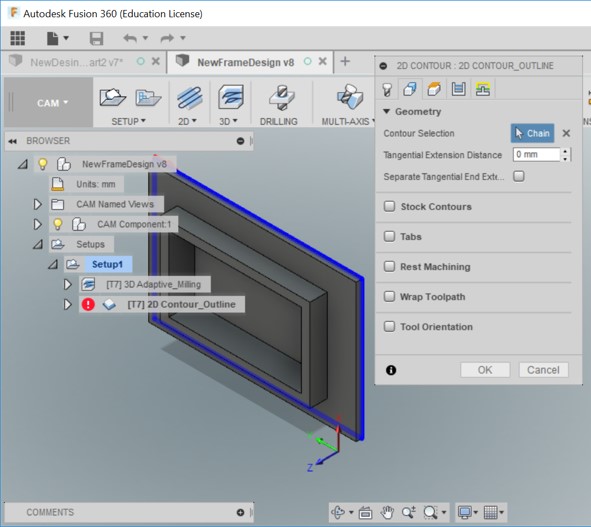Click the Drilling tool icon
The width and height of the screenshot is (591, 527).
[x=282, y=97]
